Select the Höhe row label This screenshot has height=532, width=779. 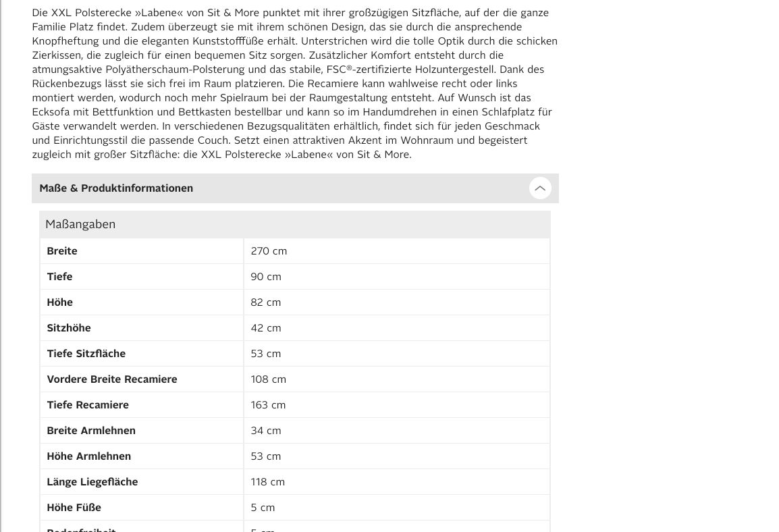[x=59, y=302]
